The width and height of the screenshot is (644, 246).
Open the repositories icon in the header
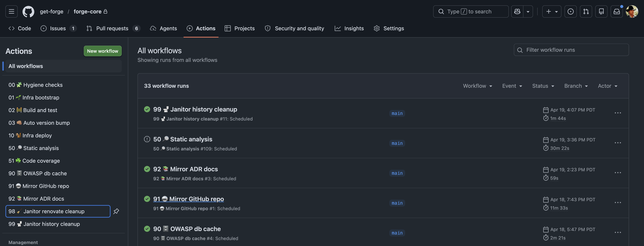tap(601, 11)
